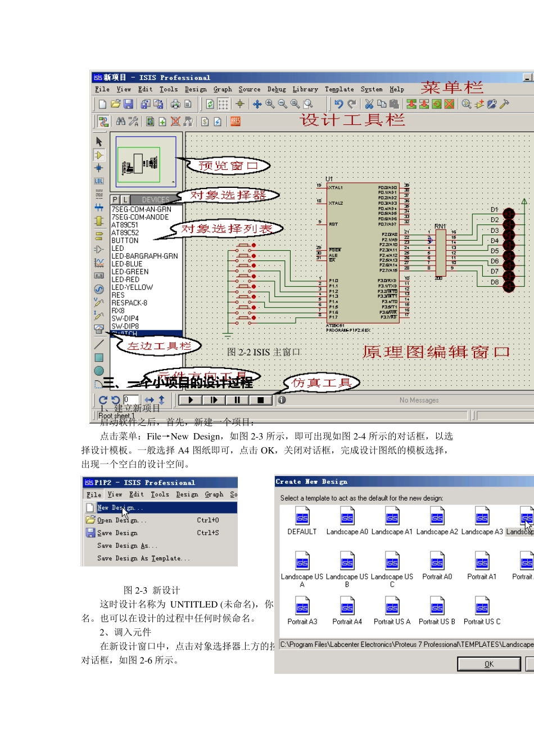The image size is (534, 756).
Task: Click the rotate anticlockwise icon
Action: 115,400
